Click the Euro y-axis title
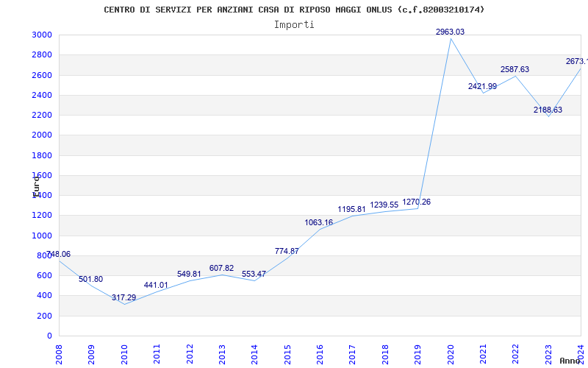588x368 pixels. pyautogui.click(x=35, y=187)
